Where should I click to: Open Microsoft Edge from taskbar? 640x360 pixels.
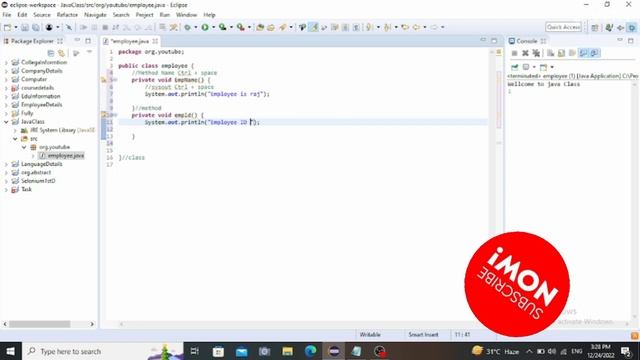click(x=311, y=351)
